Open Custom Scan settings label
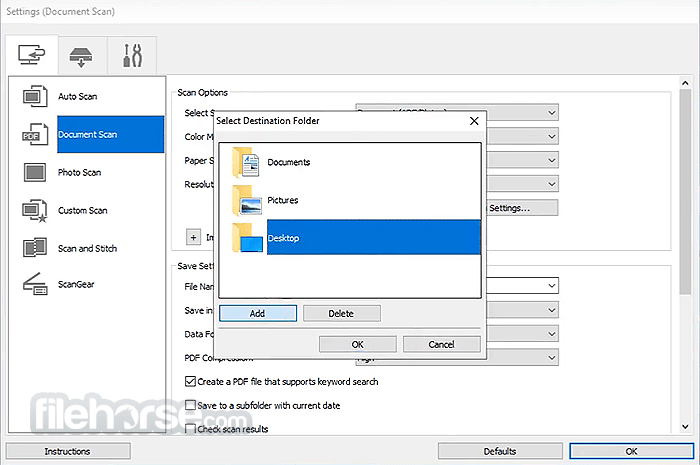 83,210
